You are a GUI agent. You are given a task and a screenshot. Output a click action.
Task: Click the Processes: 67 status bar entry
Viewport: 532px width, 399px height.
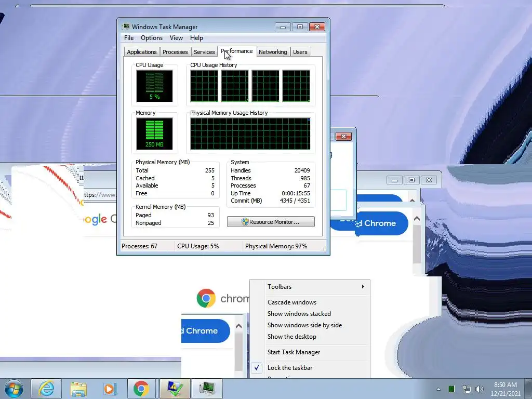(139, 246)
